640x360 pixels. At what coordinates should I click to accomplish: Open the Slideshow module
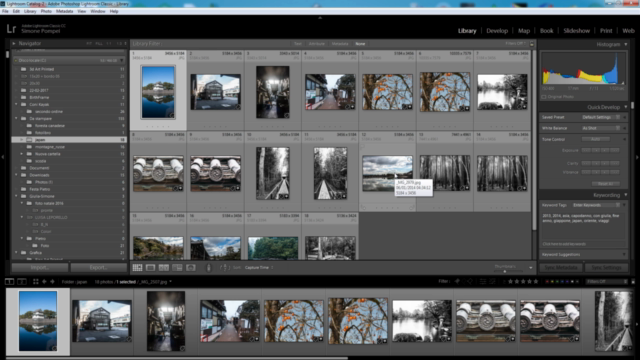(576, 31)
